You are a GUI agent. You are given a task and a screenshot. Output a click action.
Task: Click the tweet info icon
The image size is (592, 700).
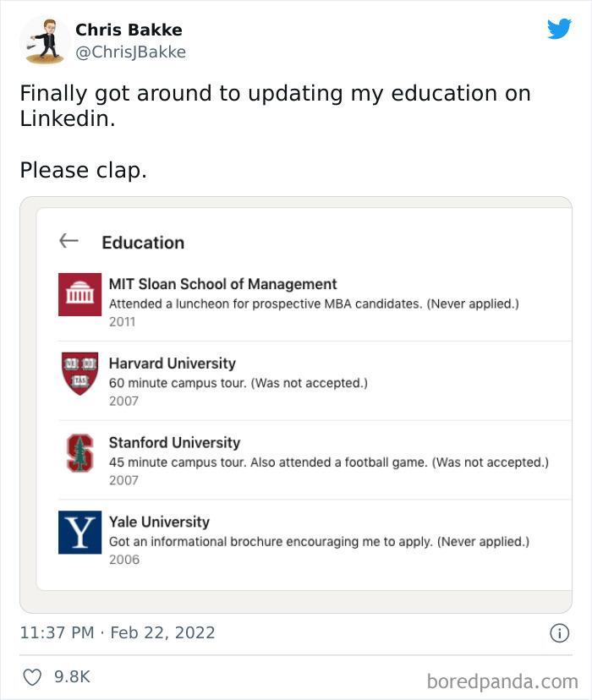click(559, 632)
